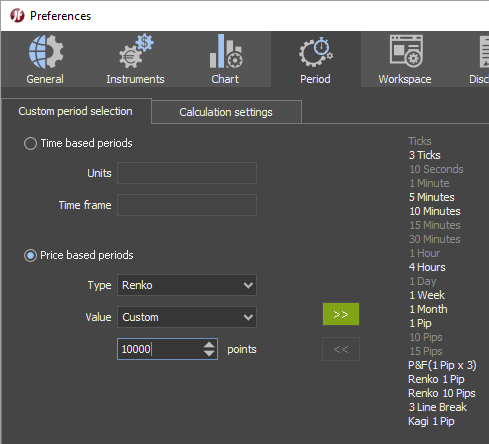Click the Time frame input field
489x444 pixels.
tap(187, 205)
